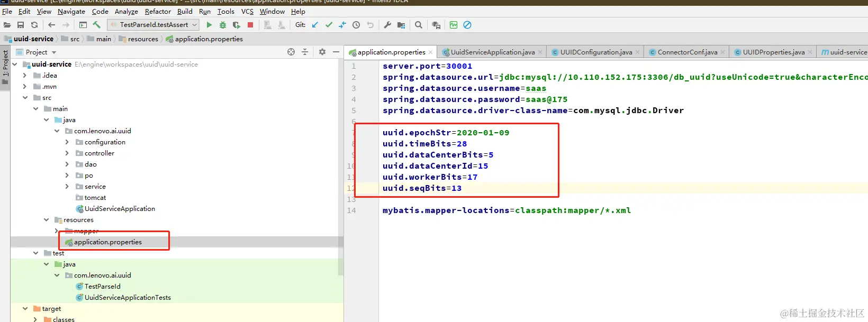This screenshot has height=322, width=868.
Task: Expand the .idea folder
Action: coord(24,76)
